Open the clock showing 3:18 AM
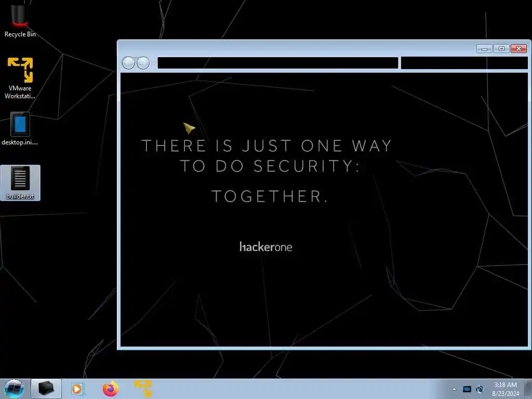 [506, 389]
